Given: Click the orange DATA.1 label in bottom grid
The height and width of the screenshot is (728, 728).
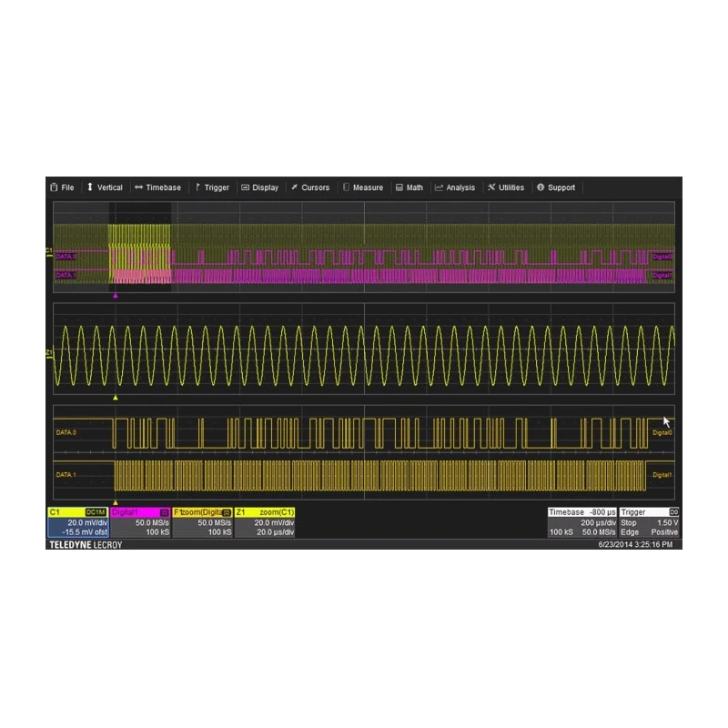Looking at the screenshot, I should 66,475.
